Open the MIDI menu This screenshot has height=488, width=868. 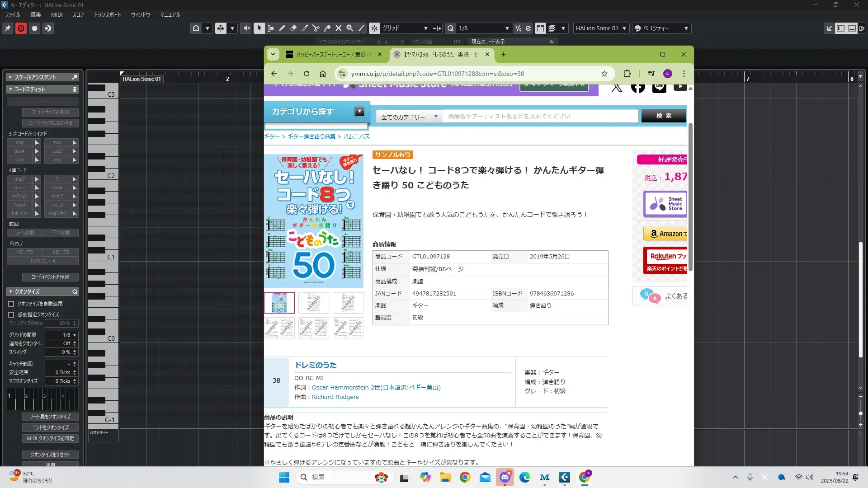tap(57, 14)
